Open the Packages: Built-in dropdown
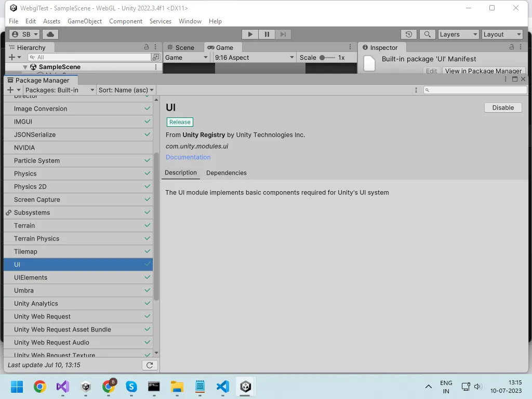The height and width of the screenshot is (399, 532). (x=59, y=90)
